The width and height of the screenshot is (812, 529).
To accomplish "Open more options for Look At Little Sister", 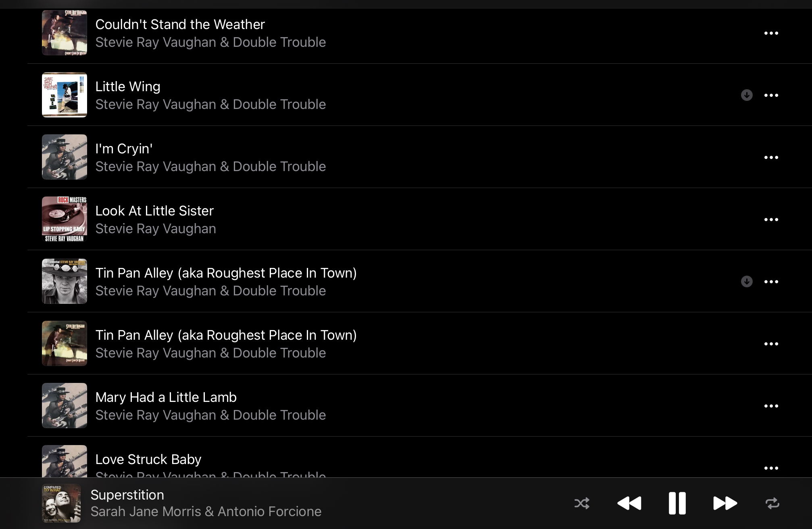I will point(771,220).
